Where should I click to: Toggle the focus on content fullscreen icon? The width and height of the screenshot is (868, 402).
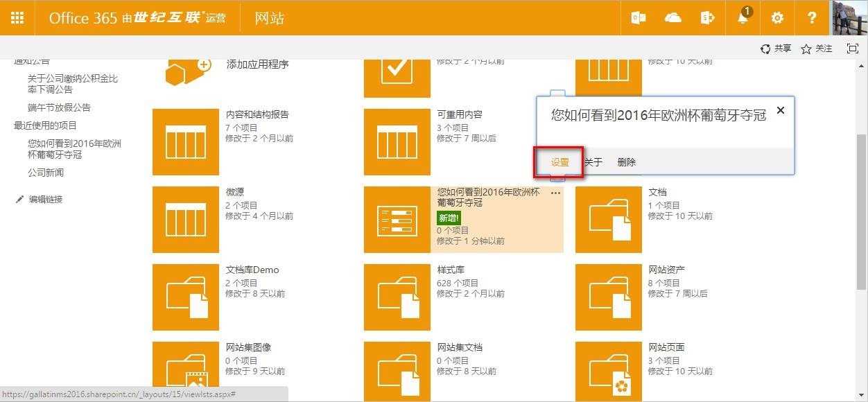coord(853,49)
